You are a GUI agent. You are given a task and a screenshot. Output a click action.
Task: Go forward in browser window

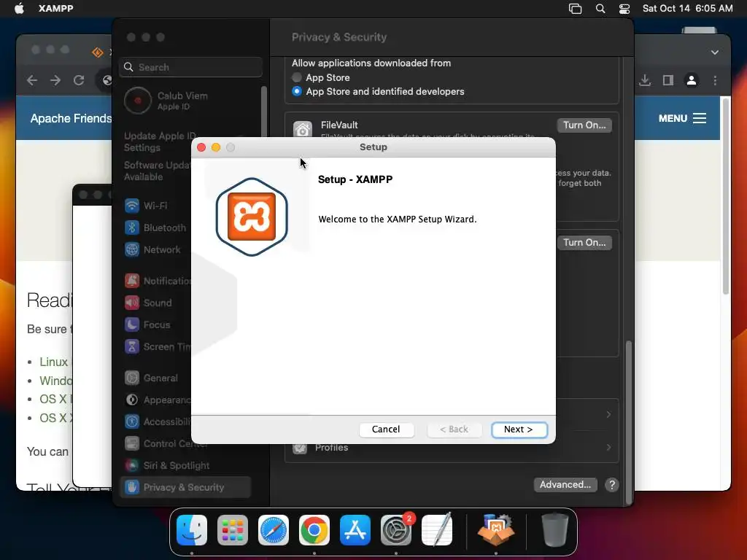pos(55,80)
